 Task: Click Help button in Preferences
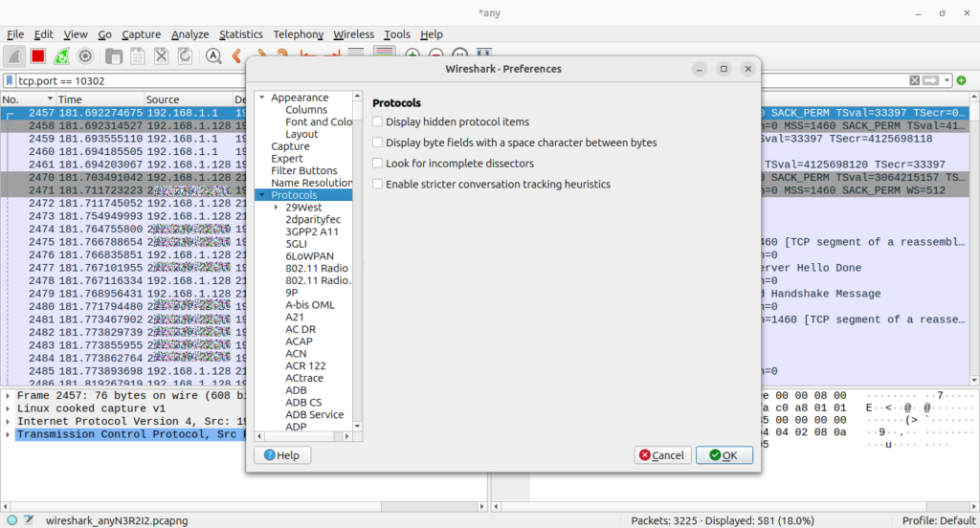tap(282, 455)
